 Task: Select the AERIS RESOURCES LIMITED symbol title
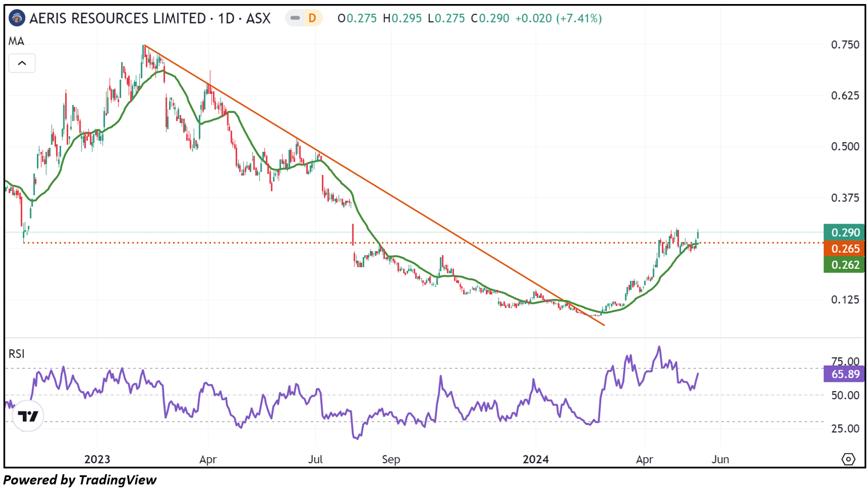pyautogui.click(x=117, y=18)
